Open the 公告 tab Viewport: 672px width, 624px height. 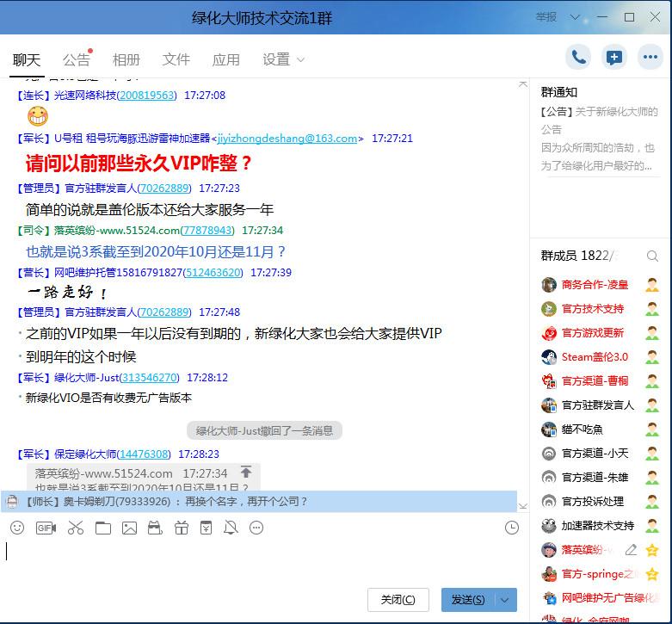(x=77, y=60)
